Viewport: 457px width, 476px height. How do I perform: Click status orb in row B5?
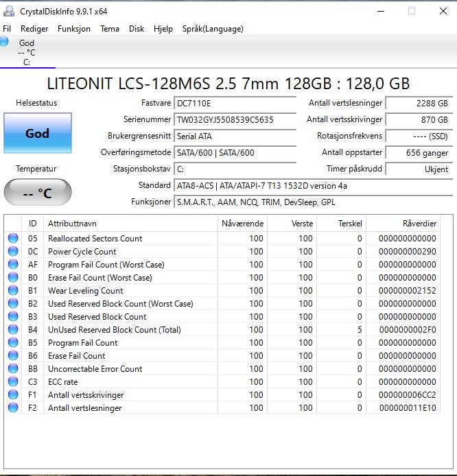13,342
